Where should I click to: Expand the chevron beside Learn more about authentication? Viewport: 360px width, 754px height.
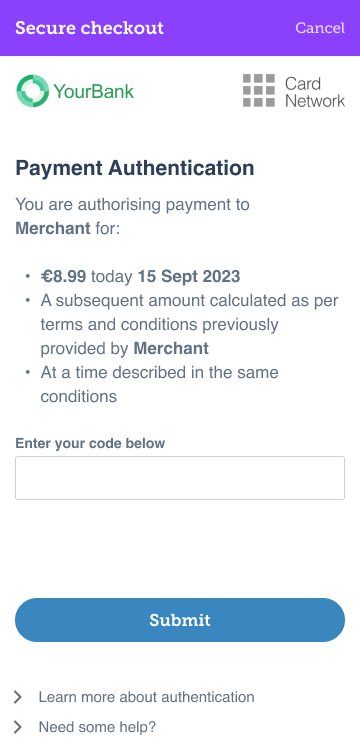18,697
